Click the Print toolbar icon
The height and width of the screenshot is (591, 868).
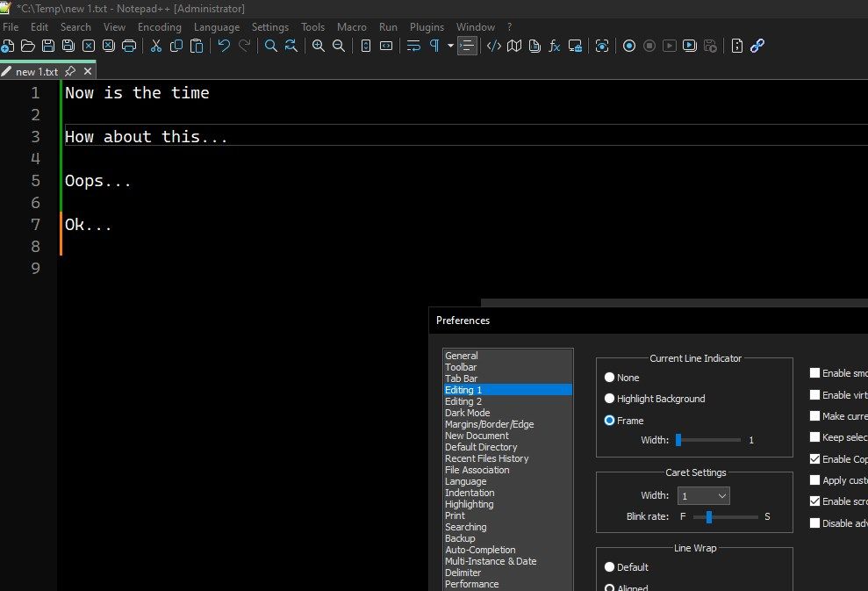pyautogui.click(x=129, y=46)
